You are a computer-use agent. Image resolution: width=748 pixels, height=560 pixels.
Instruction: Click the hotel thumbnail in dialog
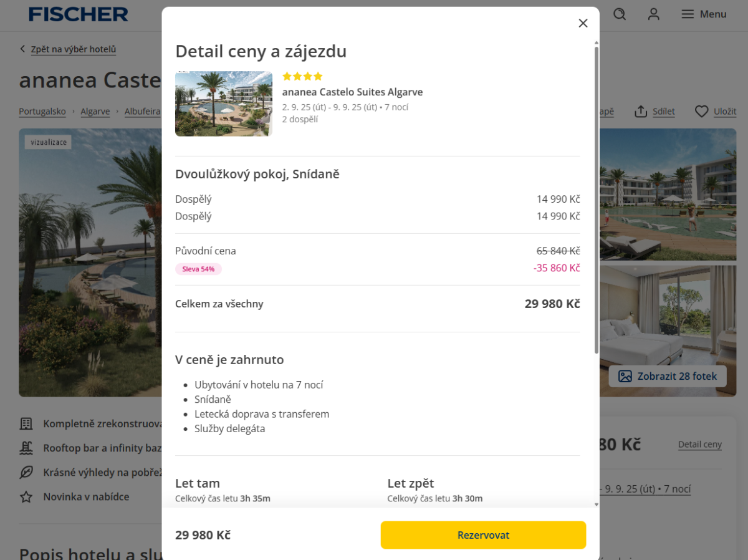(224, 104)
